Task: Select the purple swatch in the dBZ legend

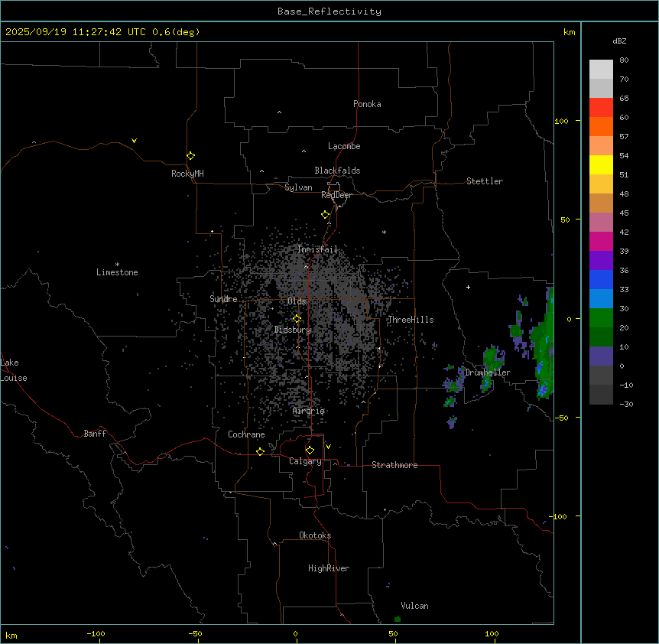Action: click(601, 260)
